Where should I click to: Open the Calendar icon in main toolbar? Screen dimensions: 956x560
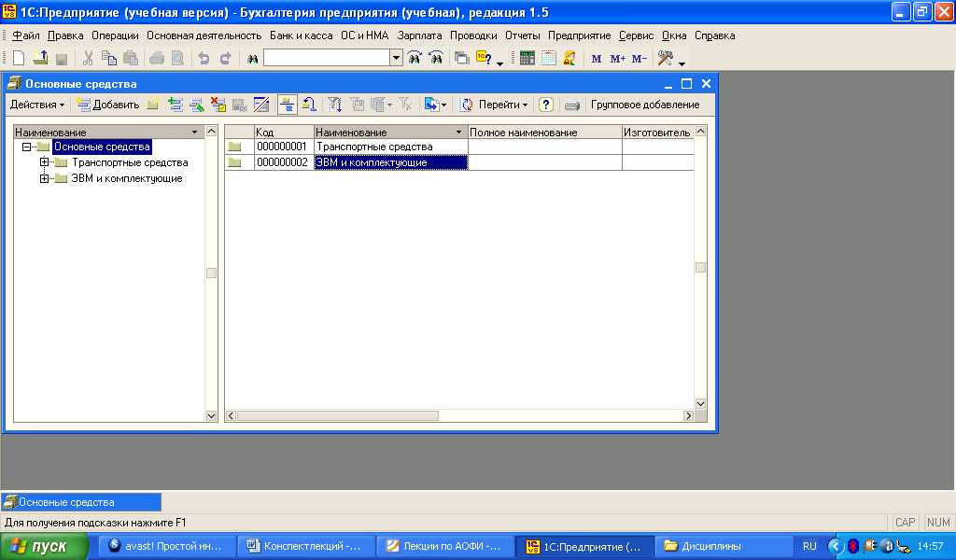pos(549,58)
